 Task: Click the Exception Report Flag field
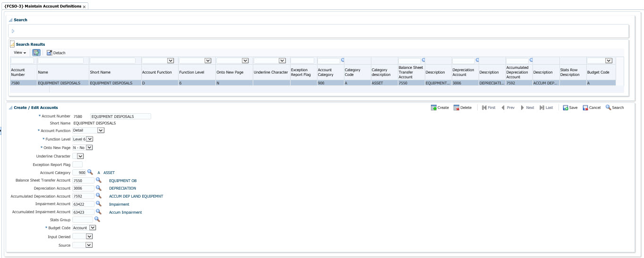pos(77,165)
